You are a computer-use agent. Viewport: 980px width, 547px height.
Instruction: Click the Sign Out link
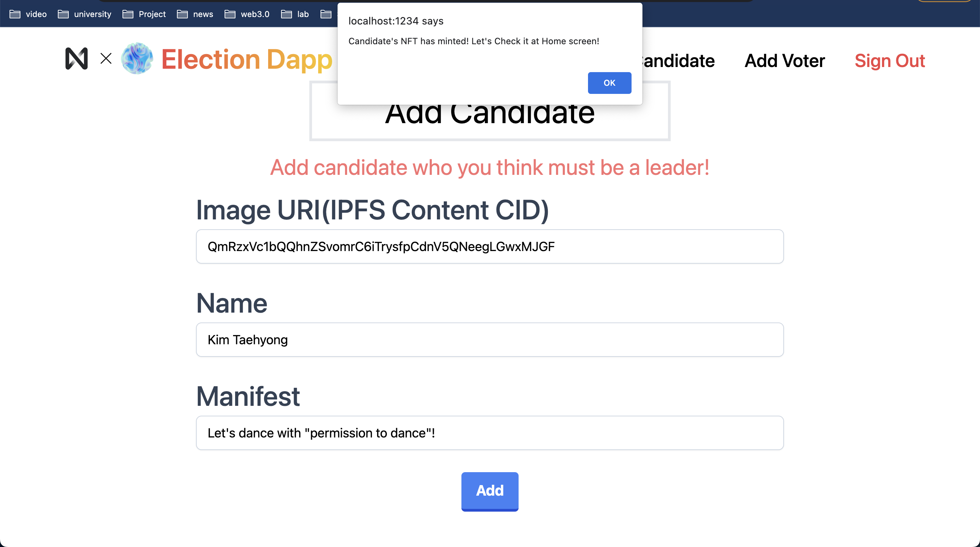pyautogui.click(x=890, y=61)
